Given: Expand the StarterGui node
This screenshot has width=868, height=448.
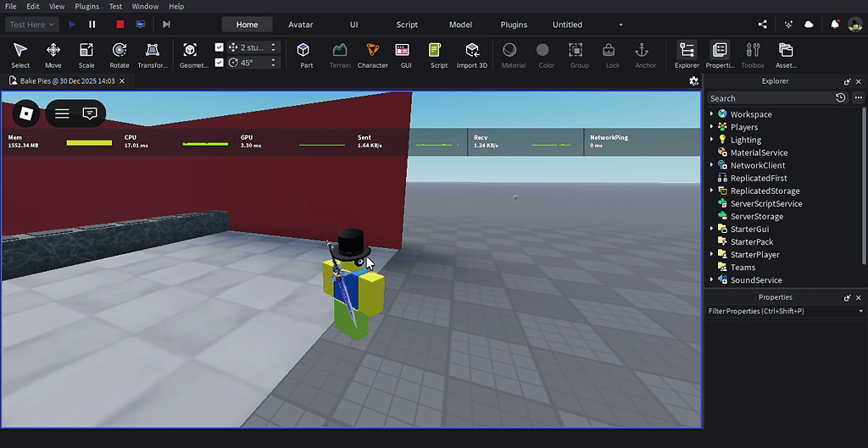Looking at the screenshot, I should [711, 229].
